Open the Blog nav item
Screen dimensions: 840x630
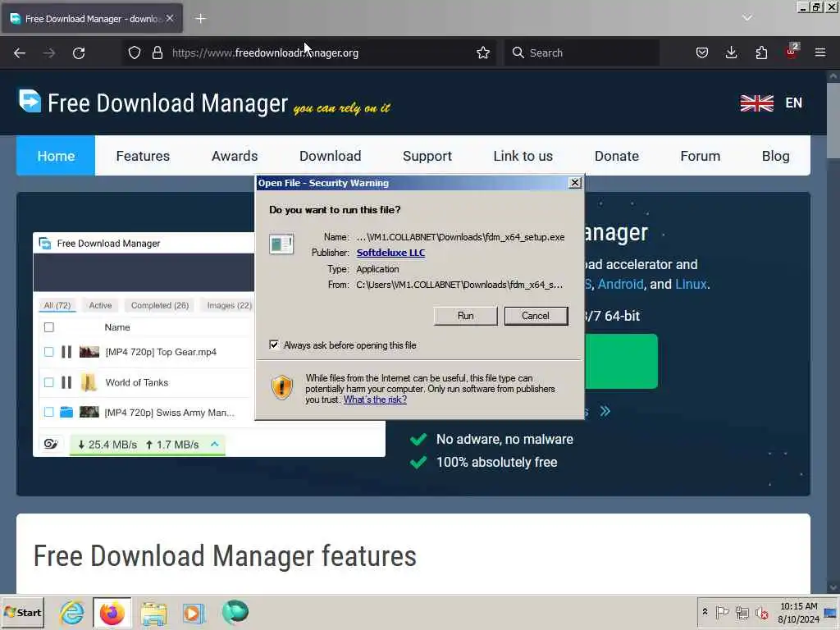776,156
